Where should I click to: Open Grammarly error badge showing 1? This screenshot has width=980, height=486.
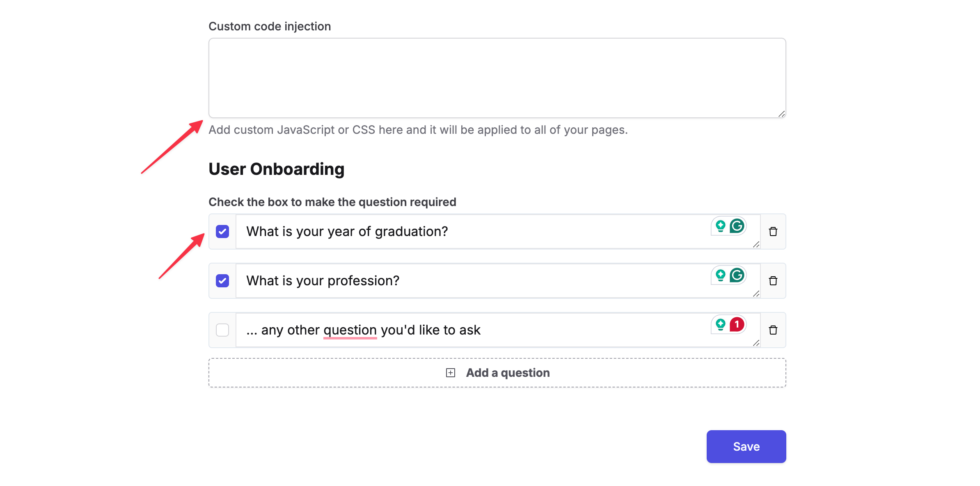point(737,324)
